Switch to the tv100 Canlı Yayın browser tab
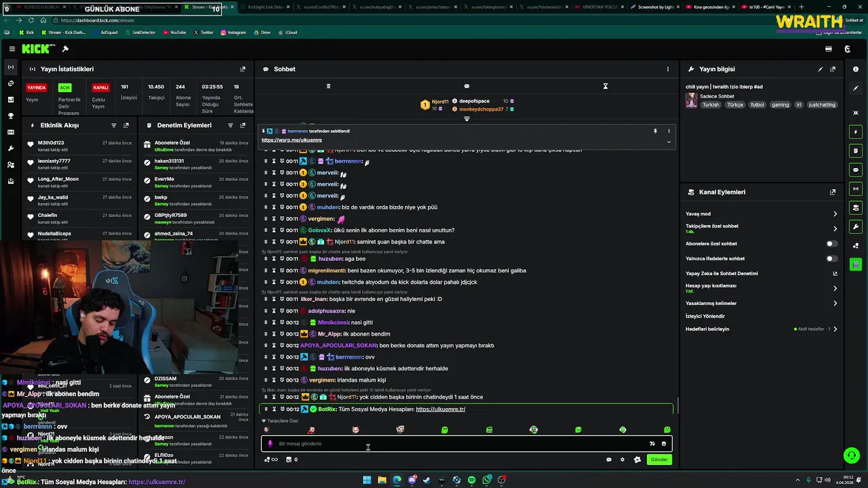This screenshot has height=488, width=868. pos(766,7)
